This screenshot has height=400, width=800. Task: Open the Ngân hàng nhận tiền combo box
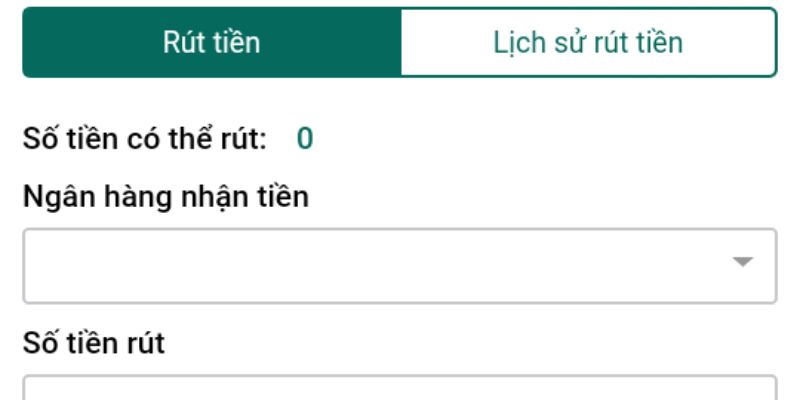pos(399,266)
